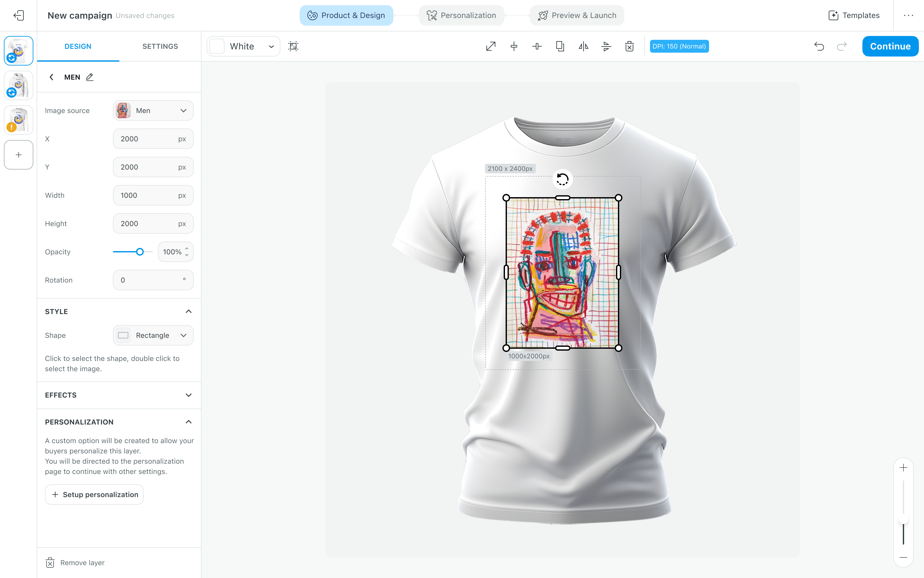The width and height of the screenshot is (924, 578).
Task: Go back with the chevron beside MEN
Action: 52,77
